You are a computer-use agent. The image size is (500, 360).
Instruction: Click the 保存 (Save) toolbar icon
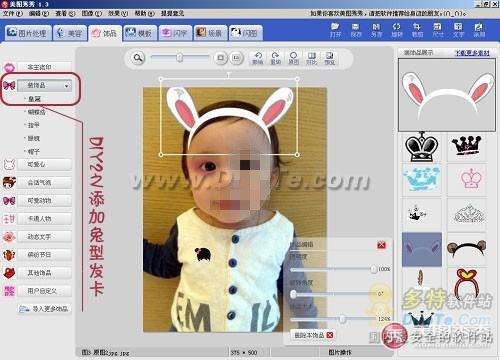pyautogui.click(x=356, y=30)
